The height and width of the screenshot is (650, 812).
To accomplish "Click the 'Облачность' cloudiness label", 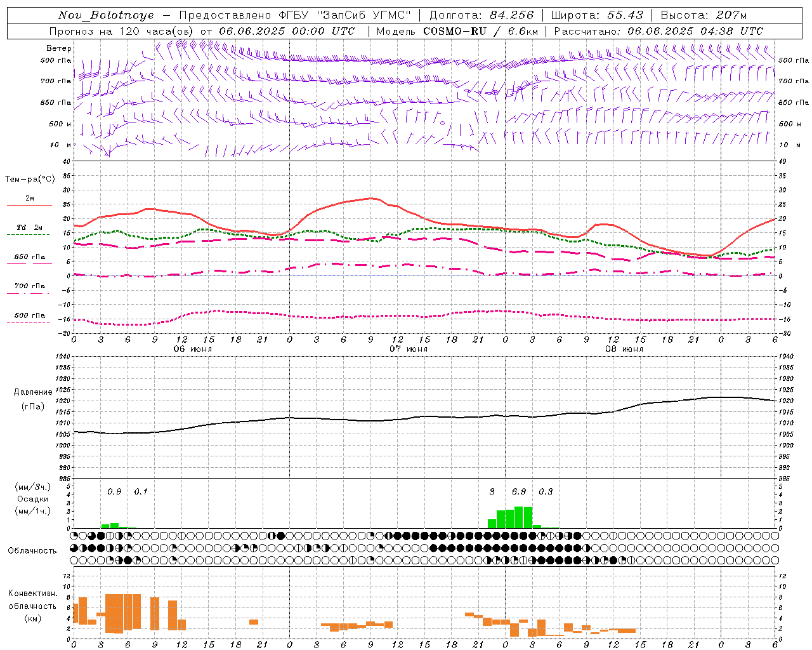I will coord(32,551).
